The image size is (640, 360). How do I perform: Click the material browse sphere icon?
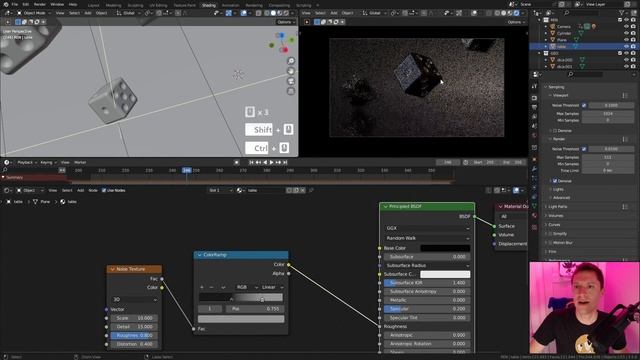240,190
